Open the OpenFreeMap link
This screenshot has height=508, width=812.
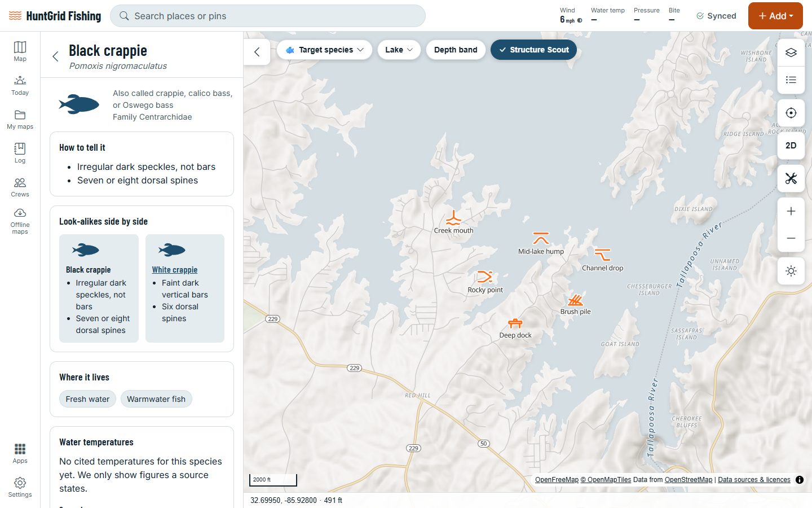[557, 480]
